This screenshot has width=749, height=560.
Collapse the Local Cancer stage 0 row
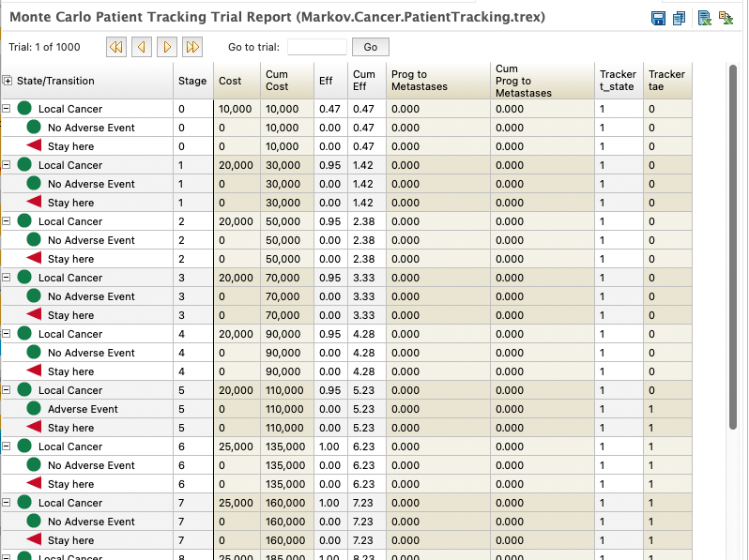7,109
